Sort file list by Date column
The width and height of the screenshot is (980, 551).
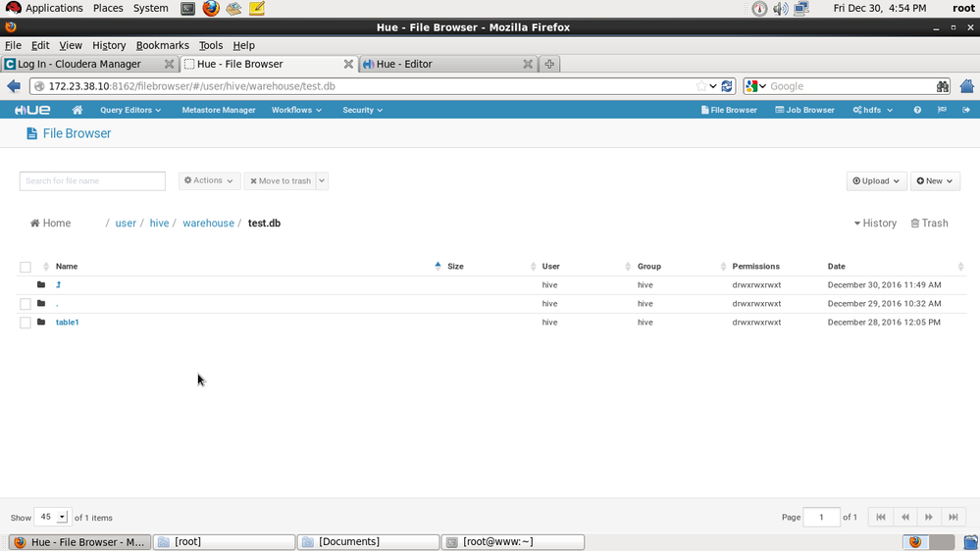click(x=836, y=266)
